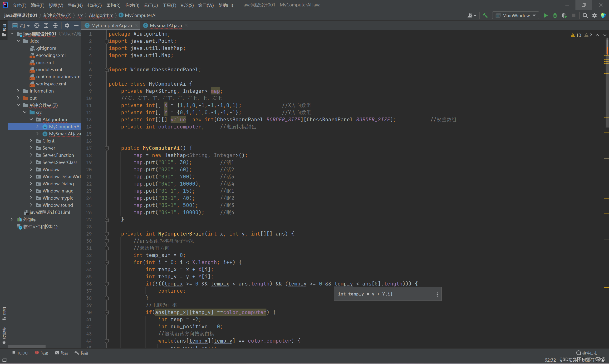Open the Project tool window side button
Viewport: 609px width, 364px height.
click(x=4, y=30)
